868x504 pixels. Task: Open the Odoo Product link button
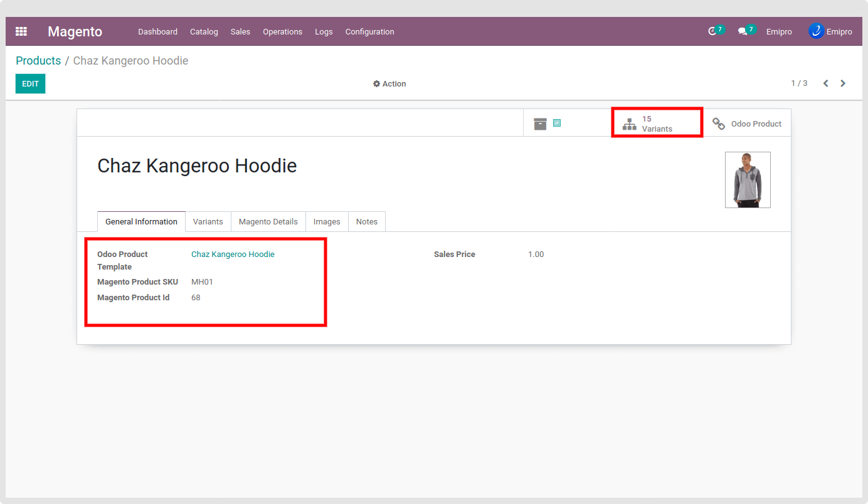pyautogui.click(x=747, y=123)
